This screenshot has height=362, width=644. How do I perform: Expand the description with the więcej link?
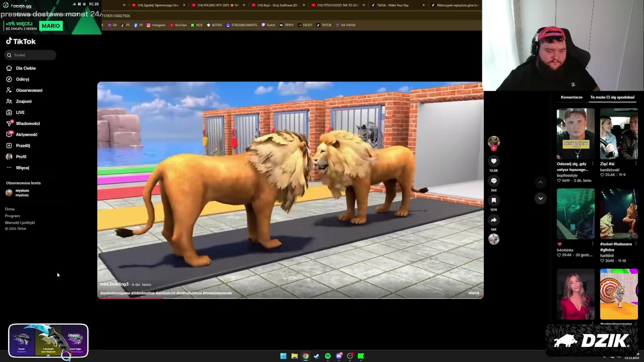click(x=473, y=293)
